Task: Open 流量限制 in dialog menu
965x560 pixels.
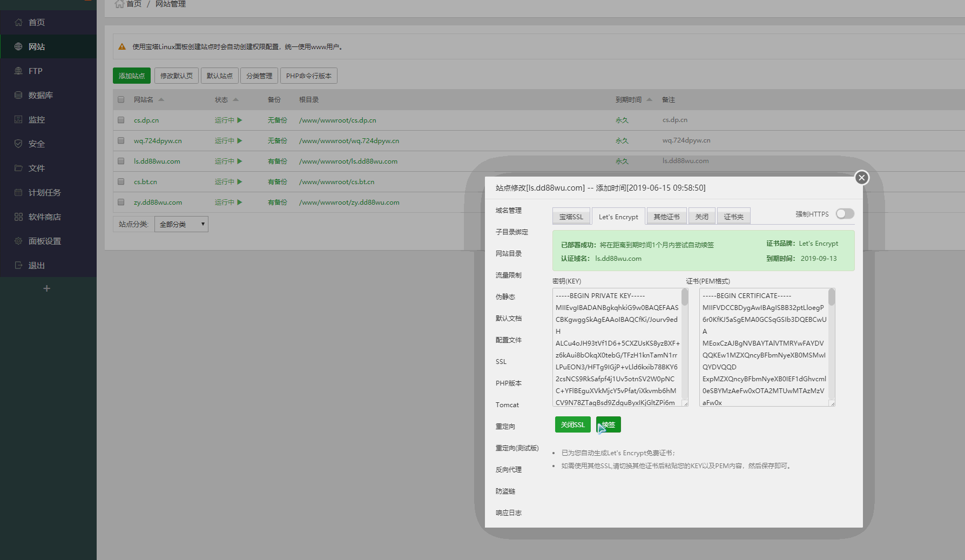Action: pos(509,275)
